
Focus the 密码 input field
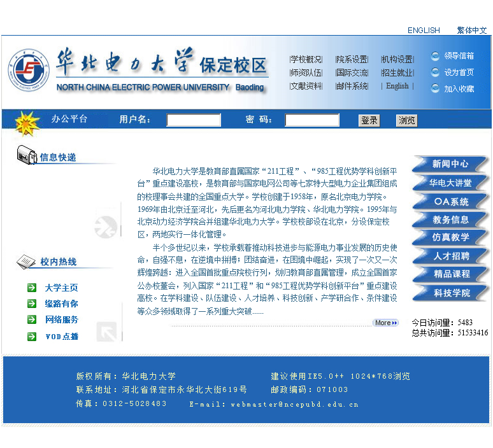(x=312, y=120)
